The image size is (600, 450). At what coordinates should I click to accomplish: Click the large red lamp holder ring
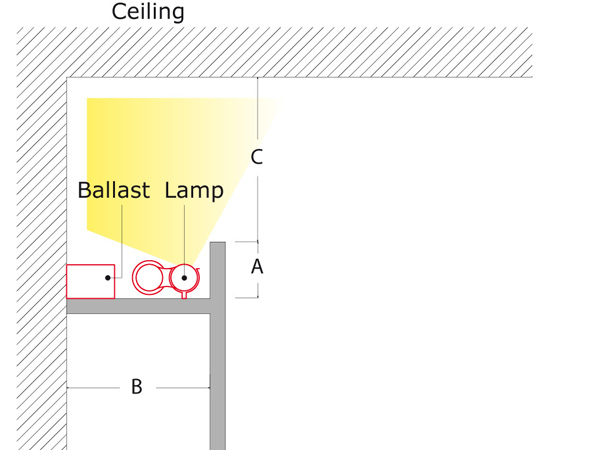tap(148, 278)
